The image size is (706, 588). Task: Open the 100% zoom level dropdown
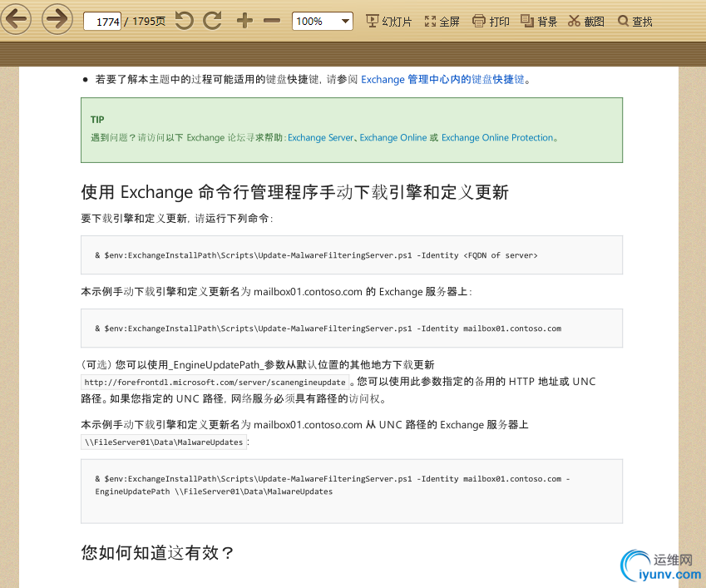click(x=323, y=21)
